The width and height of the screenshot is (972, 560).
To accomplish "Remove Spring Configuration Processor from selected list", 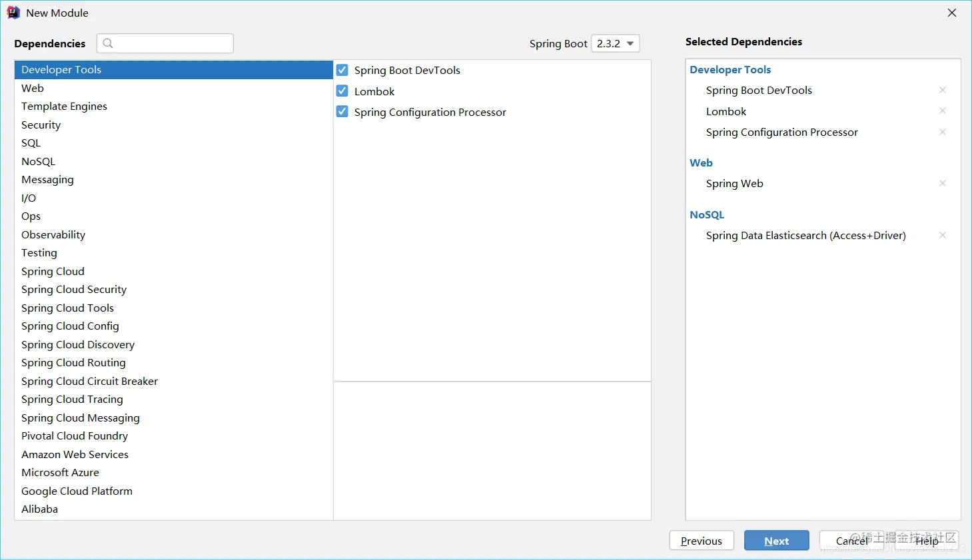I will click(x=943, y=132).
